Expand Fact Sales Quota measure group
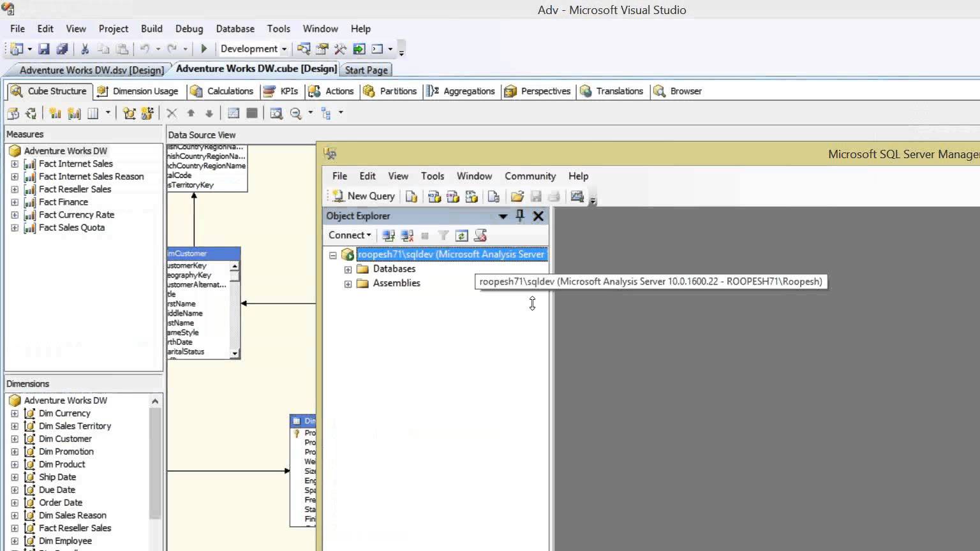This screenshot has height=551, width=980. pyautogui.click(x=15, y=228)
